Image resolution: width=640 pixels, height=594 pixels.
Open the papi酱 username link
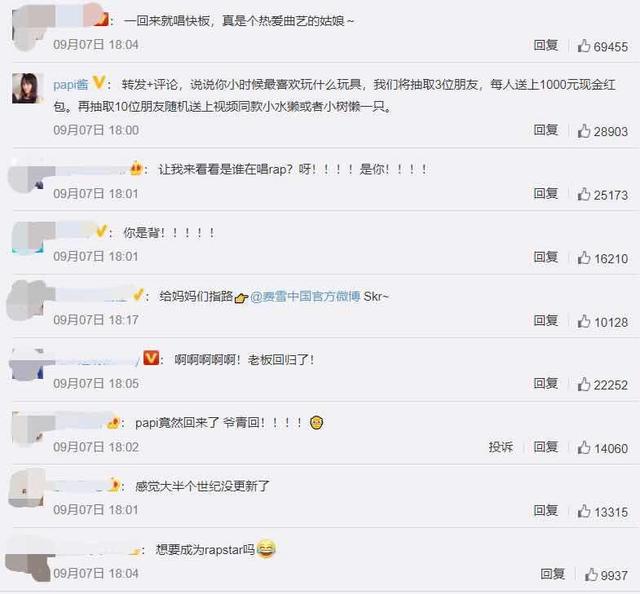(71, 85)
